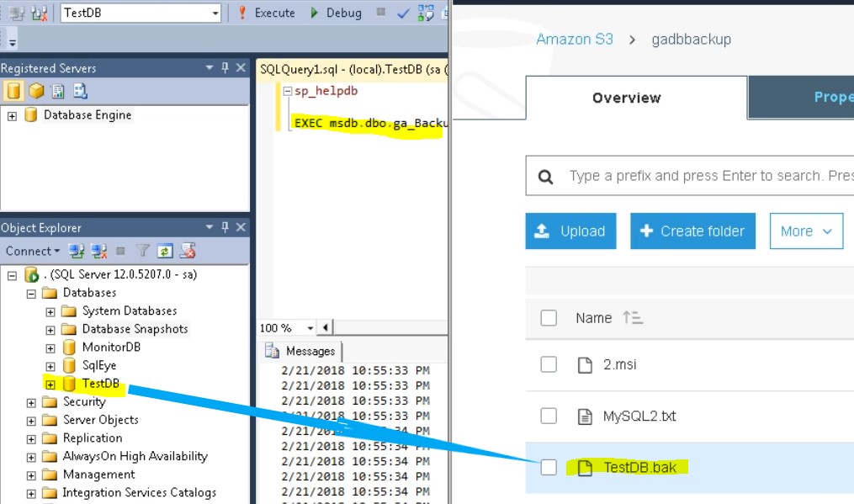The height and width of the screenshot is (504, 854).
Task: Select Integration Services icon in Registered Servers
Action: [80, 91]
